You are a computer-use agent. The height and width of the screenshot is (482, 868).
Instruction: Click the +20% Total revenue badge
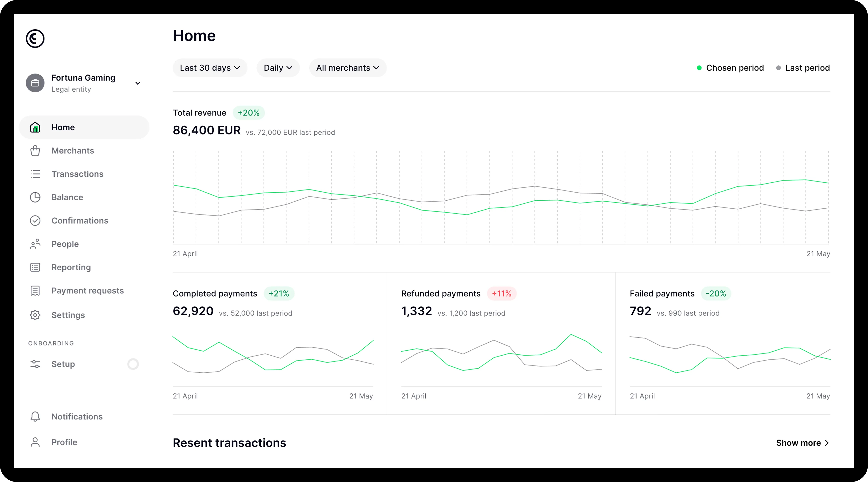coord(249,112)
